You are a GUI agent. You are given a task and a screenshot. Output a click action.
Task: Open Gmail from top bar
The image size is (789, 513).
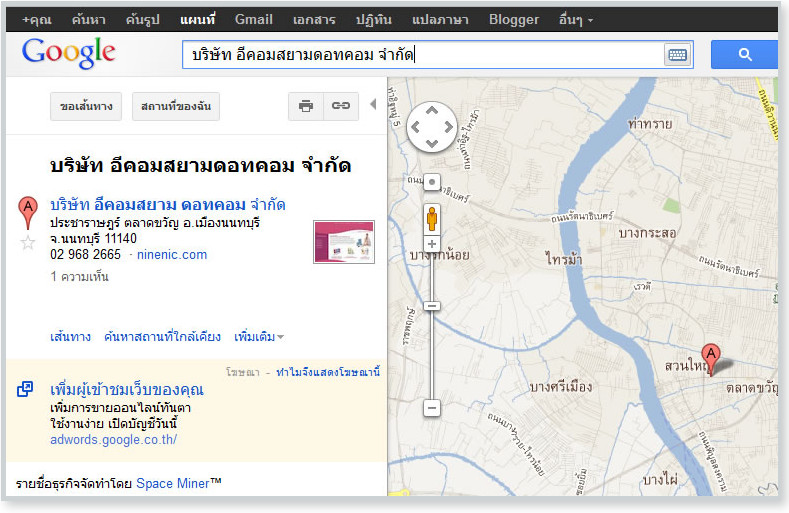[x=254, y=20]
